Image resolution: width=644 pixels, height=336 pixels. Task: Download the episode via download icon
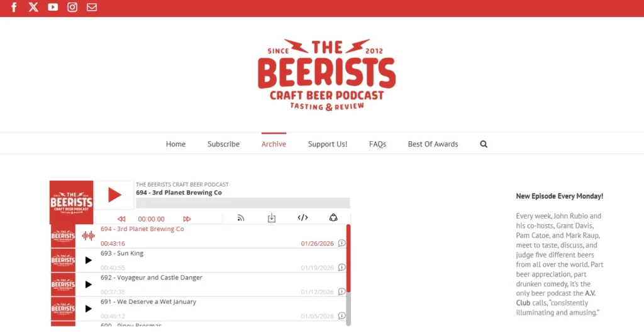coord(272,218)
